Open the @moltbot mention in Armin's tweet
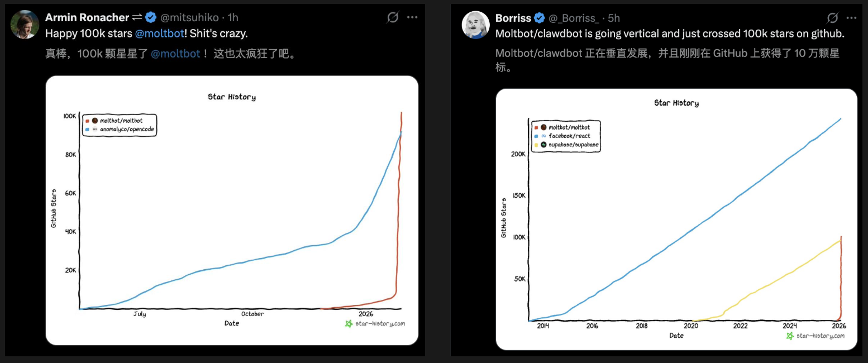The width and height of the screenshot is (868, 363). coord(160,34)
